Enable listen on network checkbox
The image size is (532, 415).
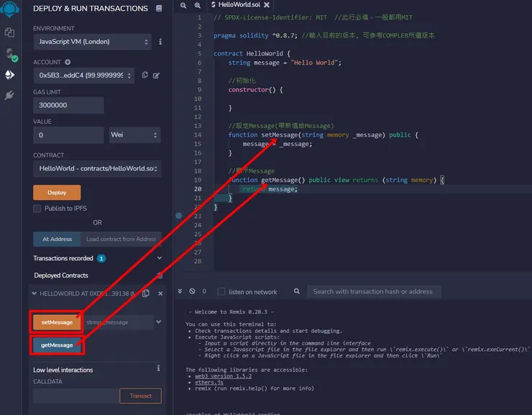(221, 291)
